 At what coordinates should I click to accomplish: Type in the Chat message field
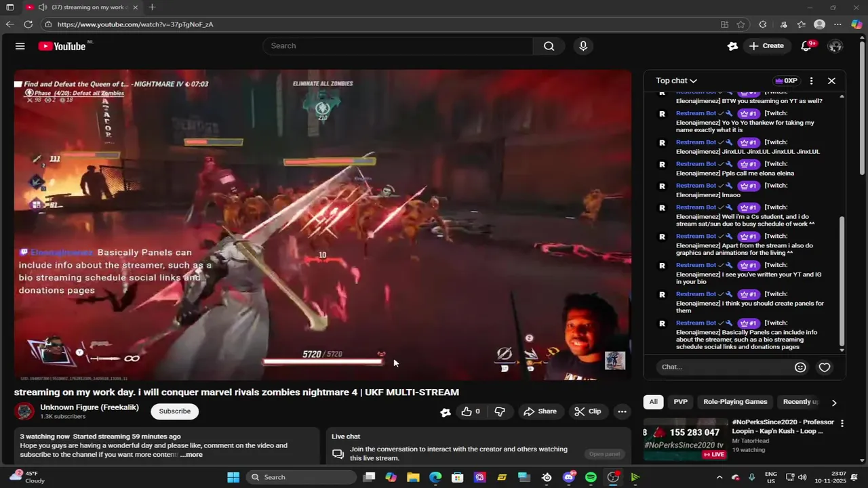726,367
